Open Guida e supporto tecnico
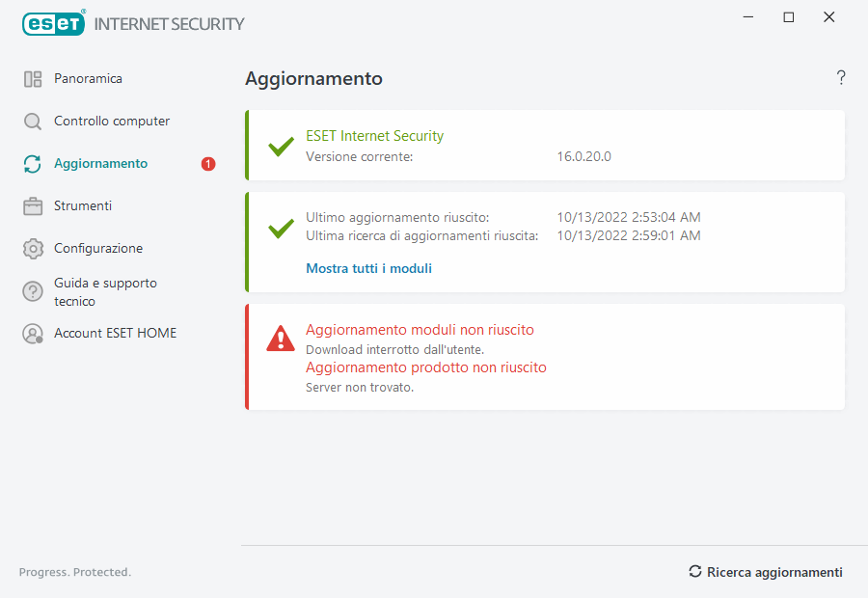This screenshot has width=868, height=598. coord(105,291)
